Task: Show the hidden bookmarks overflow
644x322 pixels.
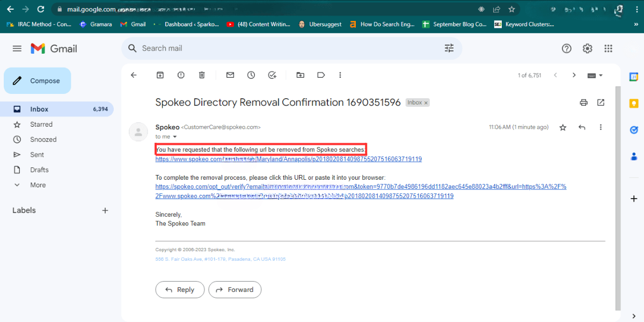Action: [635, 24]
